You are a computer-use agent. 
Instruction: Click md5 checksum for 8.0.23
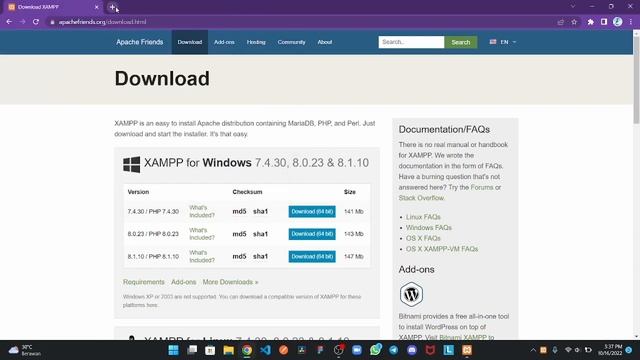coord(239,234)
